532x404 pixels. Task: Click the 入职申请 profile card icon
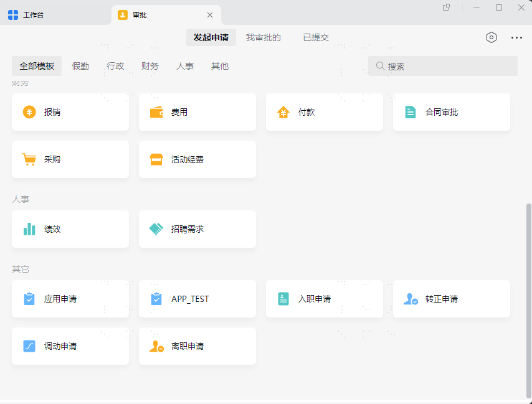coord(283,299)
